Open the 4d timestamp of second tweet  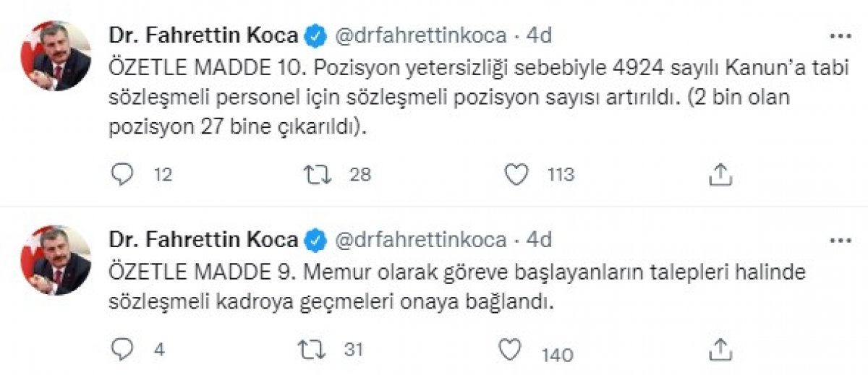click(x=539, y=239)
